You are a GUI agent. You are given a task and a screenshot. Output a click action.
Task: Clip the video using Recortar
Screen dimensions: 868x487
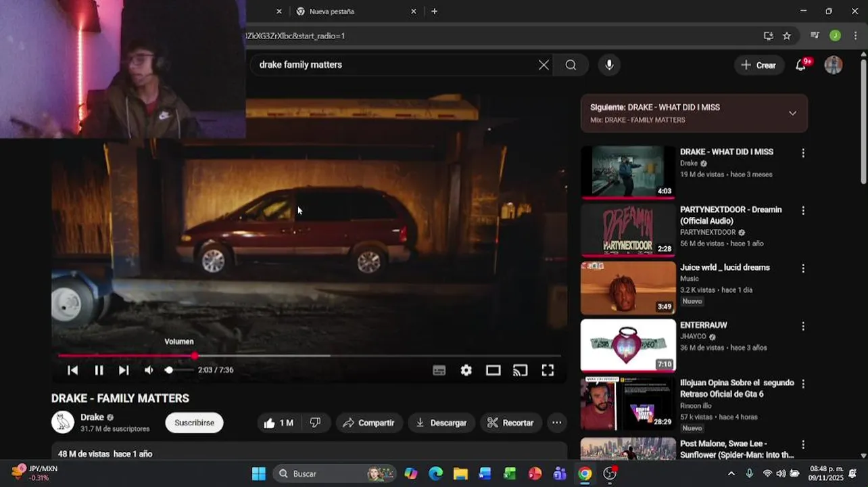(x=511, y=423)
